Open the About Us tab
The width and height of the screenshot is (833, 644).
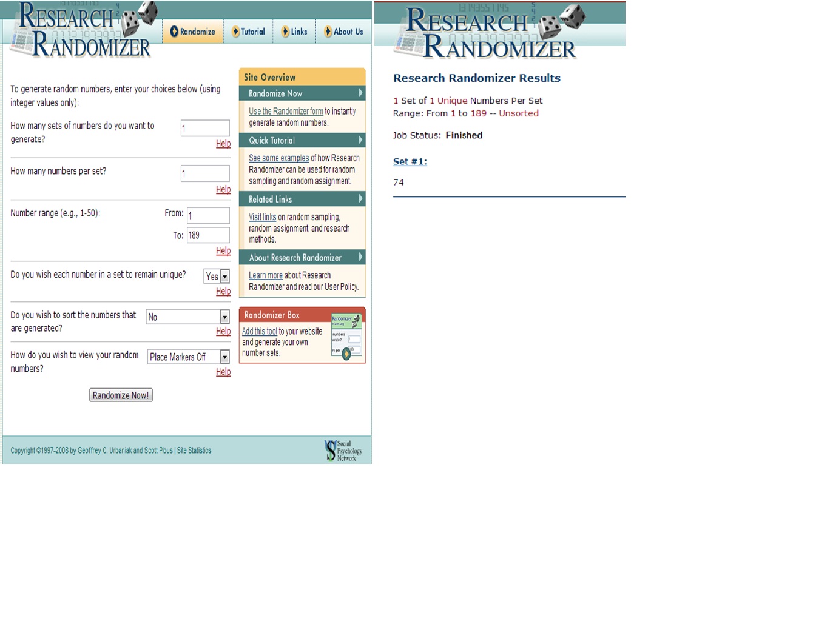pyautogui.click(x=343, y=32)
